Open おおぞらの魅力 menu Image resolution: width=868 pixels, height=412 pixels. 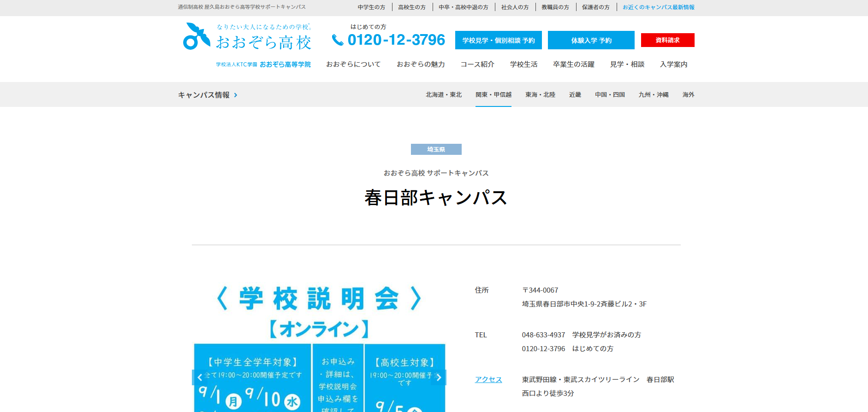[421, 65]
